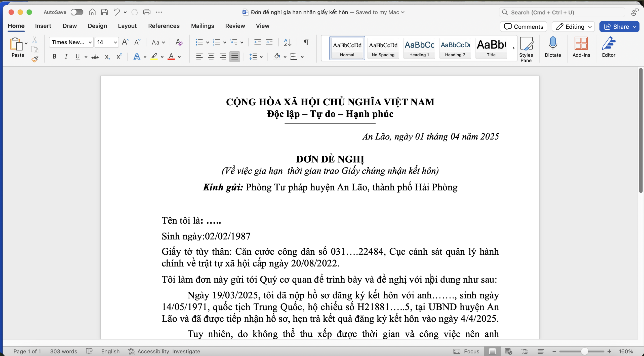Expand the styles gallery chevron
The image size is (644, 356).
tap(513, 48)
